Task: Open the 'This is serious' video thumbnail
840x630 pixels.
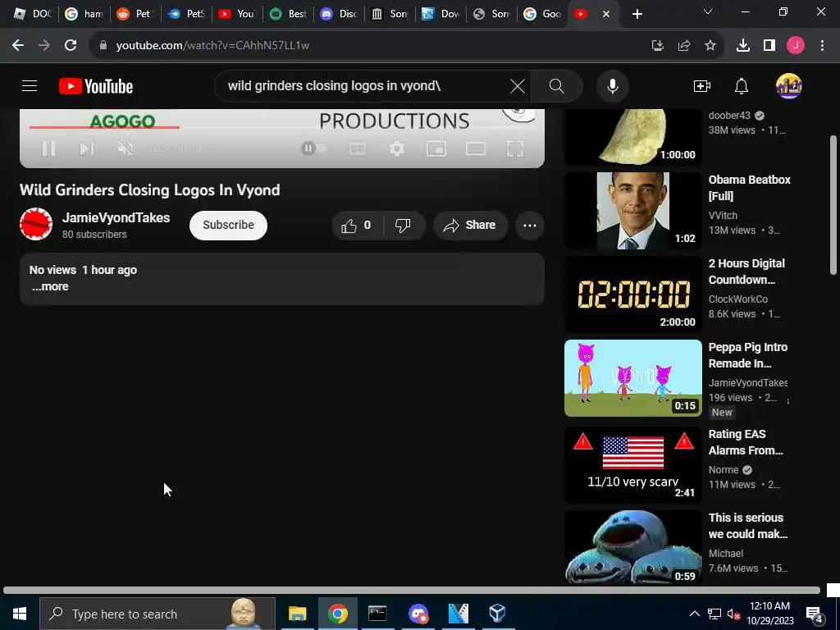Action: tap(632, 546)
